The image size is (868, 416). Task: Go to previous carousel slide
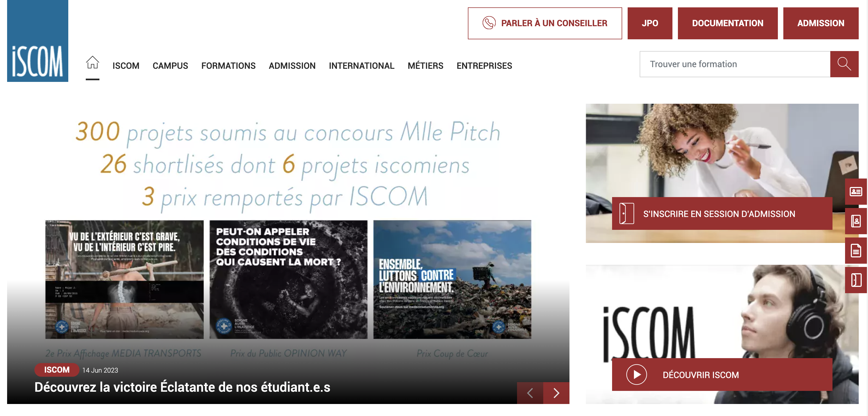[x=530, y=393]
